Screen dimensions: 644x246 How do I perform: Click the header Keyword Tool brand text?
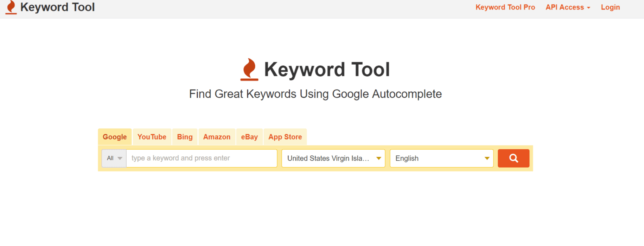click(x=57, y=7)
